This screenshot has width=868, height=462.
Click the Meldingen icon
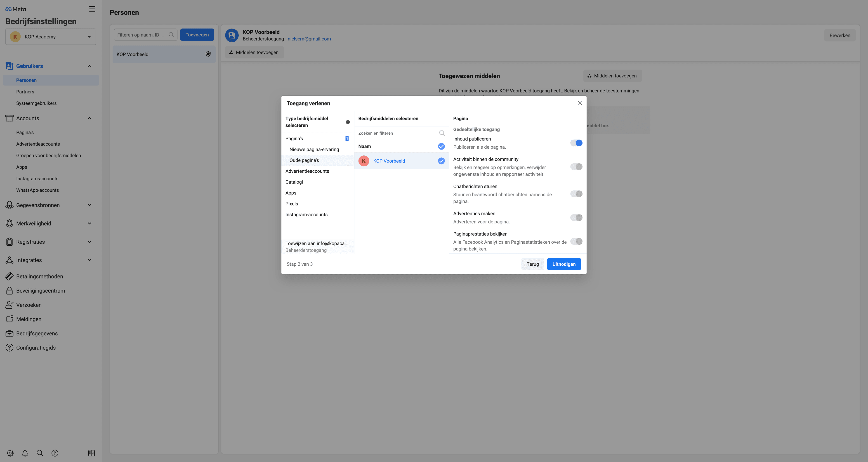[x=9, y=319]
